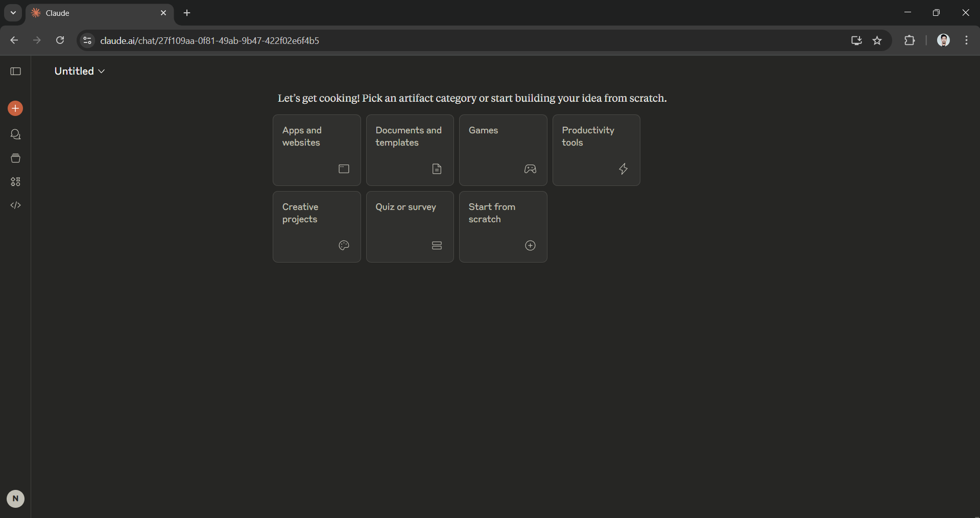This screenshot has width=980, height=518.
Task: View site information for claude.ai
Action: tap(87, 40)
